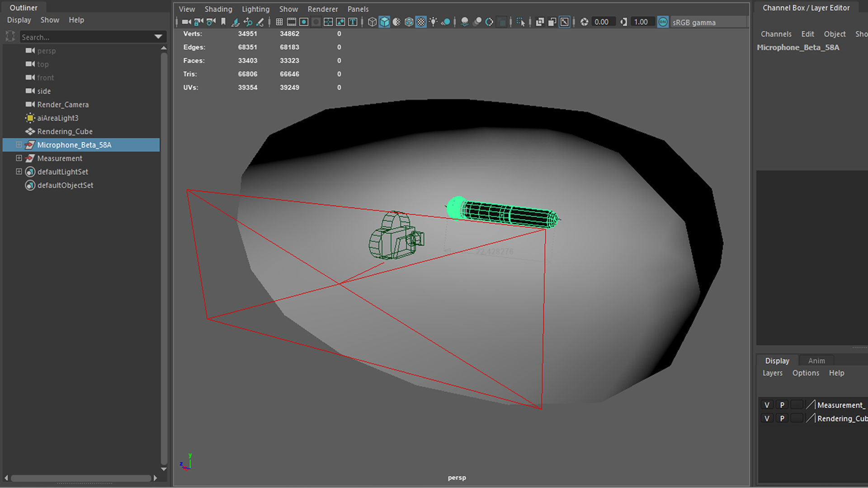Image resolution: width=868 pixels, height=488 pixels.
Task: Enable the film gate icon
Action: [x=292, y=22]
